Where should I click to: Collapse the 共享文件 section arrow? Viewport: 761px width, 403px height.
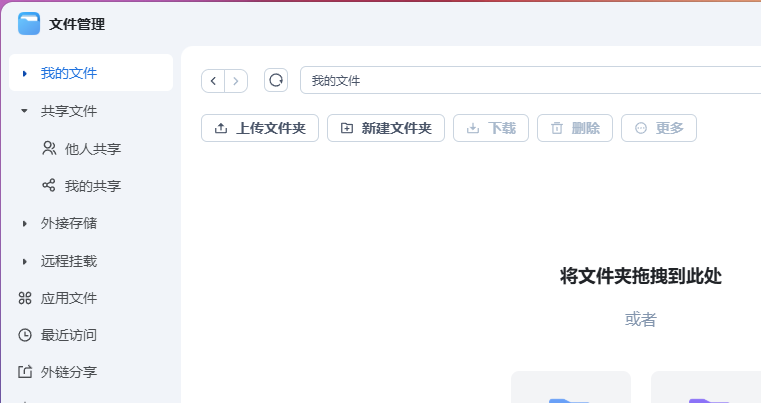pyautogui.click(x=24, y=111)
